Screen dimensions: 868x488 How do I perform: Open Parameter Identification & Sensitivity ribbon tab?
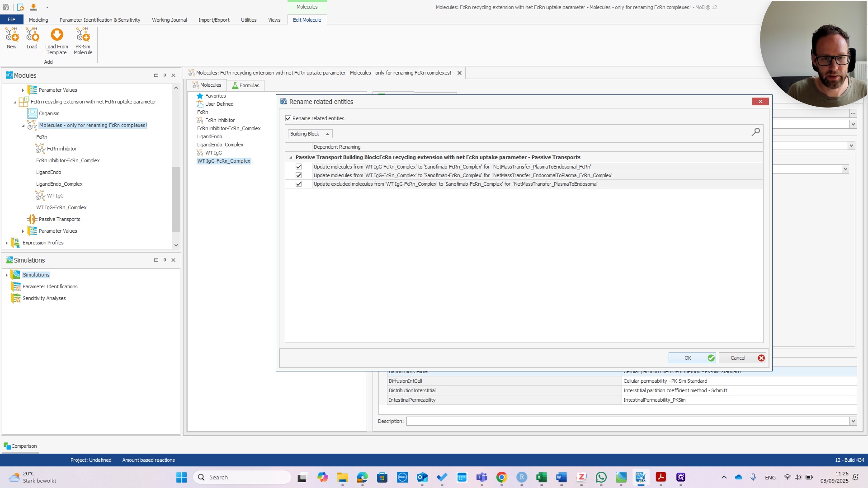pos(100,20)
